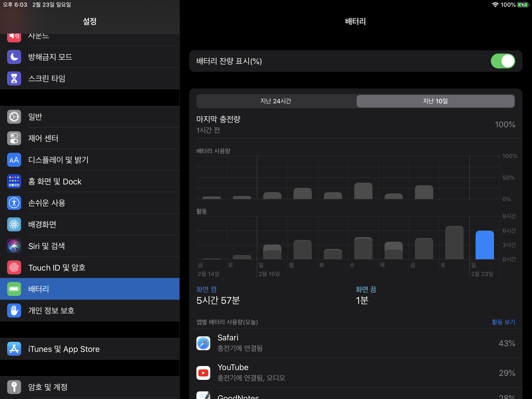
Task: Select the Control Center (제어 센터) icon
Action: click(14, 138)
